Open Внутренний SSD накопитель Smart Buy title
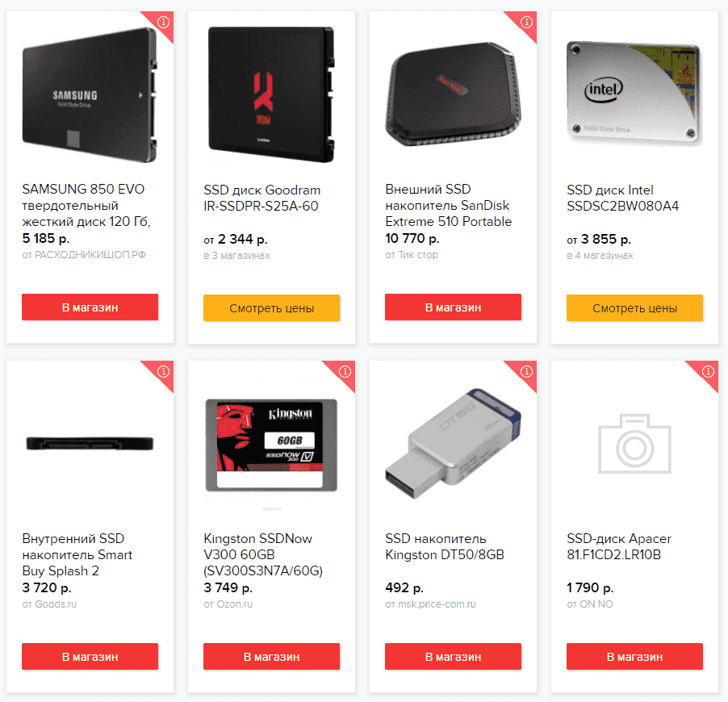Viewport: 728px width, 702px height. 77,555
